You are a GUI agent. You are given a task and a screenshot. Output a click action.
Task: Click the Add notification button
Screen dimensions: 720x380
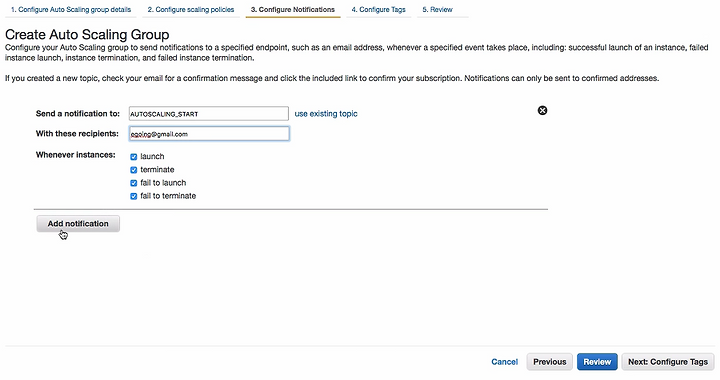(78, 224)
